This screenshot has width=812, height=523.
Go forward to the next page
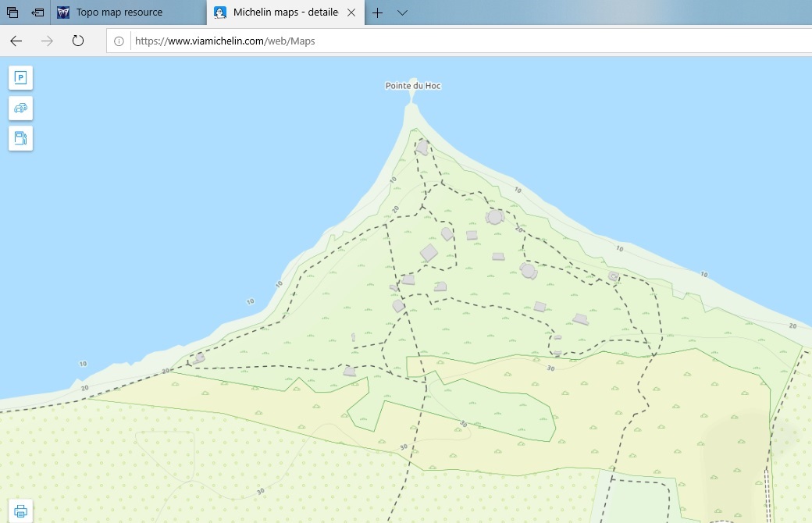(x=47, y=41)
